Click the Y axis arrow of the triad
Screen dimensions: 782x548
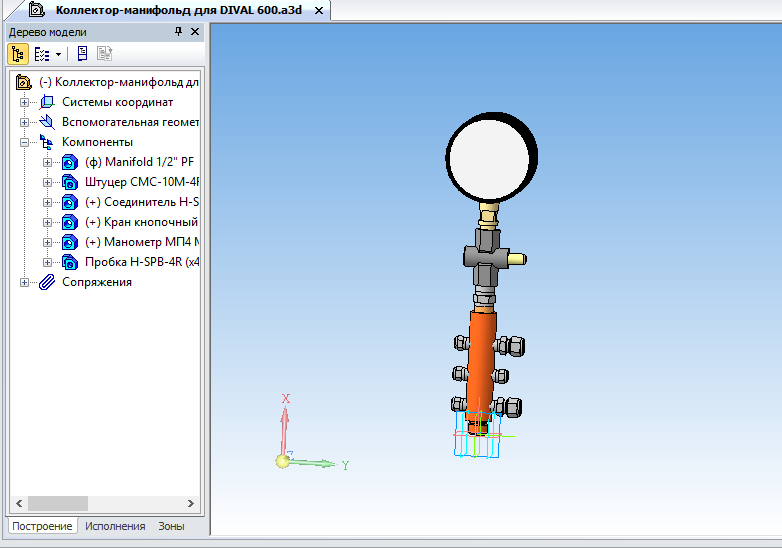click(314, 463)
